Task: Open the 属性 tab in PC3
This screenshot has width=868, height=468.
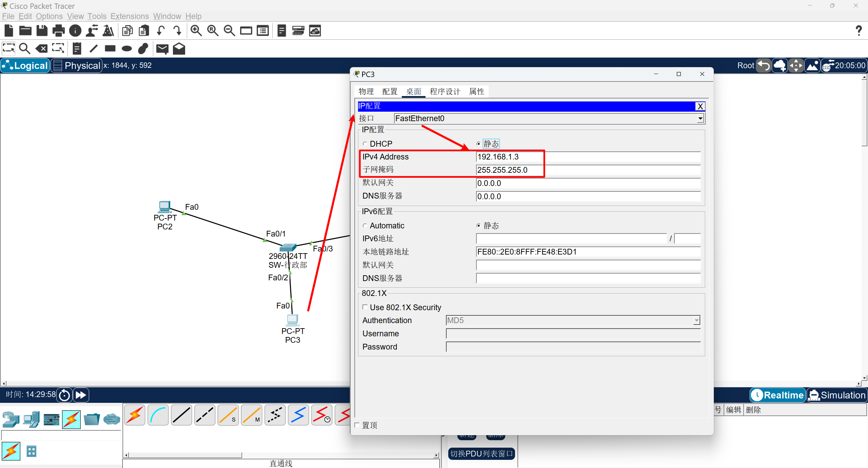Action: pyautogui.click(x=476, y=92)
